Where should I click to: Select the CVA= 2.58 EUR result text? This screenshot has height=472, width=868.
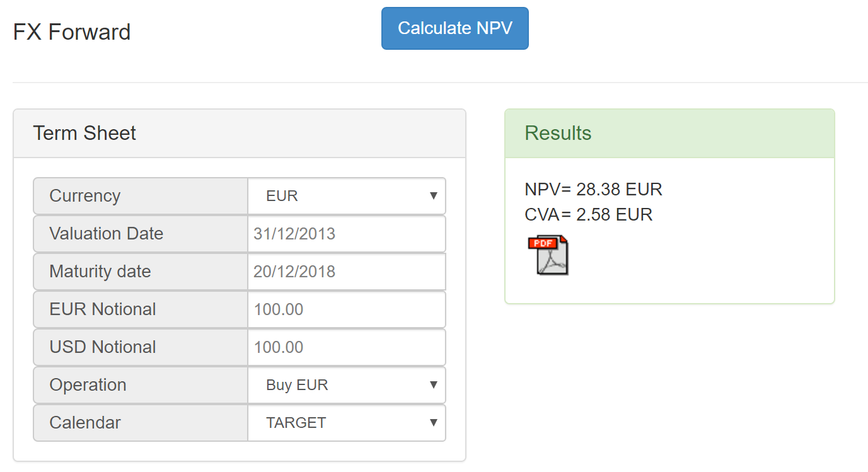tap(589, 214)
